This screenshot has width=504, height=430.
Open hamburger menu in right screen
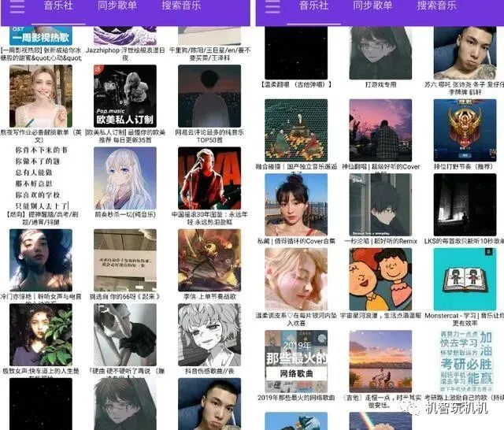[x=272, y=7]
